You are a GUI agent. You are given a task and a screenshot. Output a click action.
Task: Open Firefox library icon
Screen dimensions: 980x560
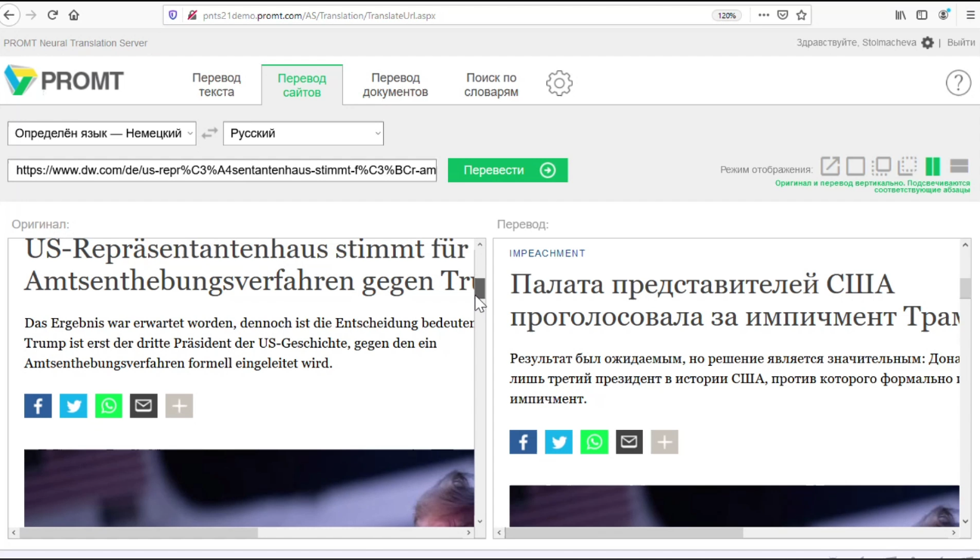tap(901, 15)
